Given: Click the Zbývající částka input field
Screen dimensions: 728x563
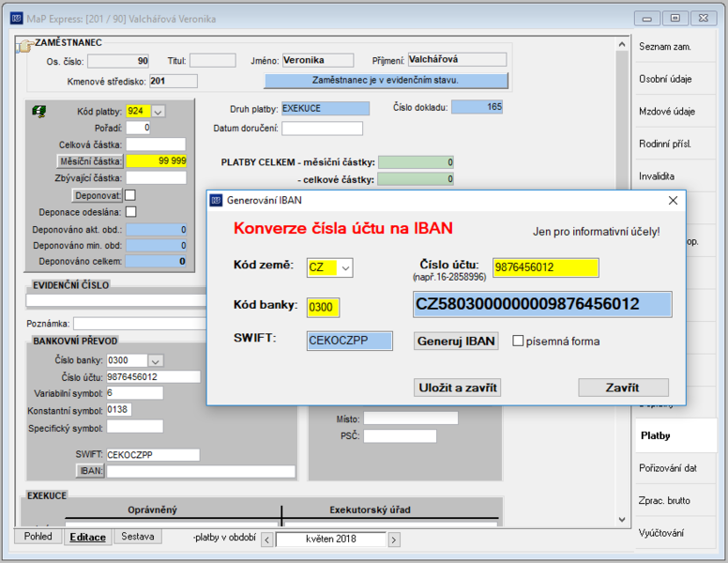Looking at the screenshot, I should [x=156, y=177].
